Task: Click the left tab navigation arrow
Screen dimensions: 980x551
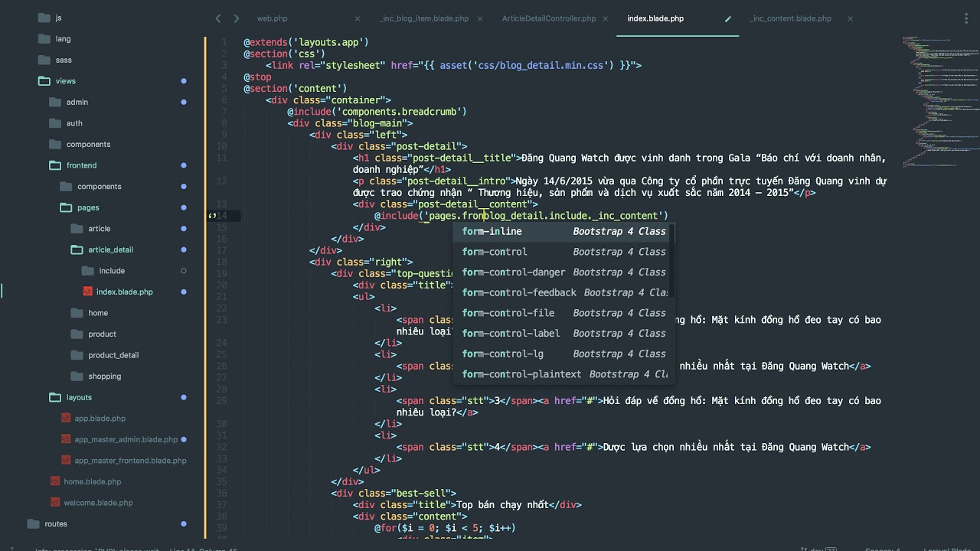Action: [218, 18]
